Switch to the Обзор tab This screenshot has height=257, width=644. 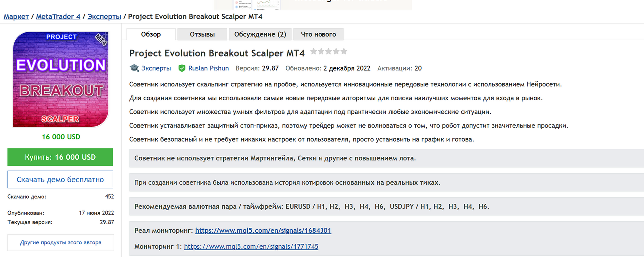coord(151,34)
